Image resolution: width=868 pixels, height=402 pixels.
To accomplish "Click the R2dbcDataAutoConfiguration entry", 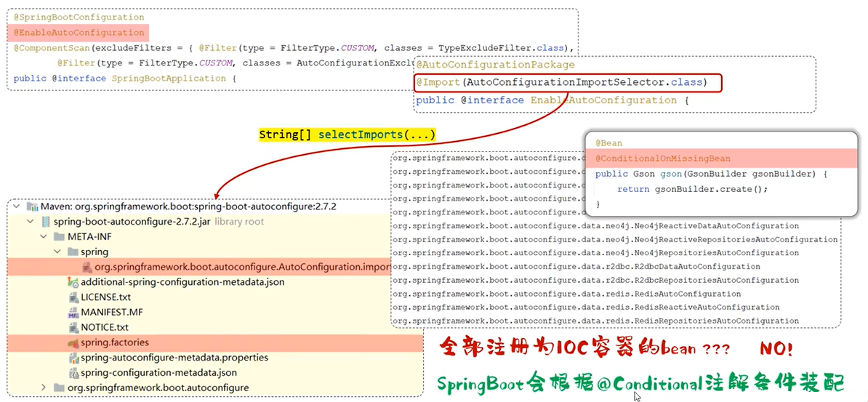I will (576, 266).
